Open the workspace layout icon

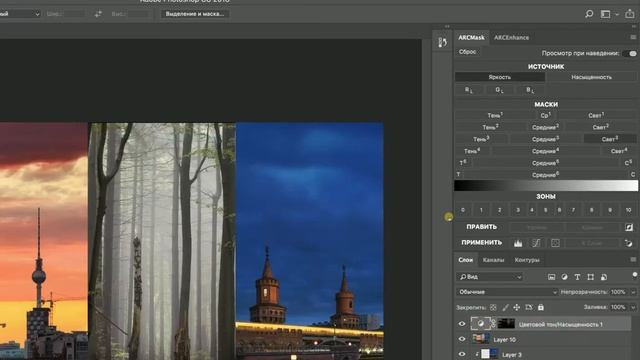[x=606, y=14]
